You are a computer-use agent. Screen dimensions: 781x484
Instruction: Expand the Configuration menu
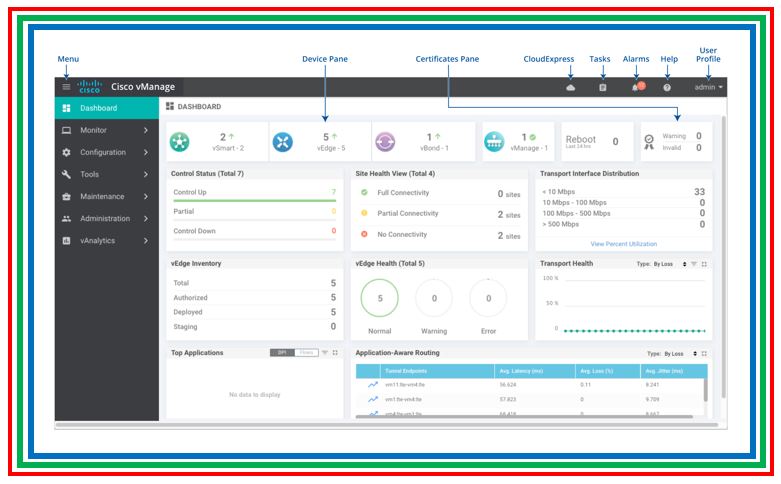(106, 152)
